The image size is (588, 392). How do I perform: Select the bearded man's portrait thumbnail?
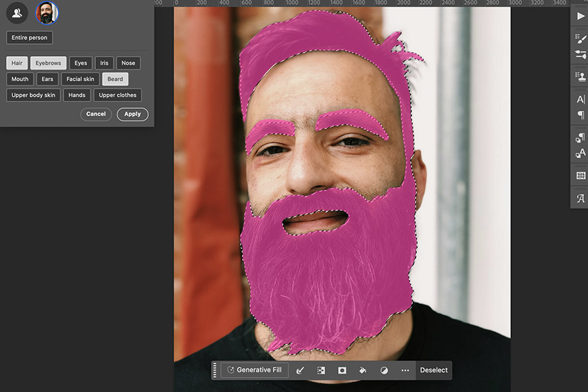[47, 12]
